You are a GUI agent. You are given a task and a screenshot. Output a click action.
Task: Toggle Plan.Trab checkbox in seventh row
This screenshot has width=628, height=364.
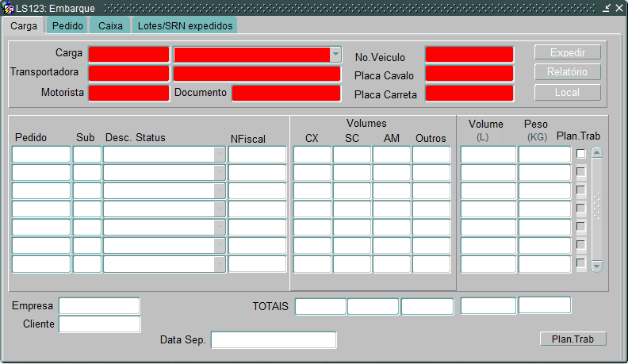(x=580, y=263)
